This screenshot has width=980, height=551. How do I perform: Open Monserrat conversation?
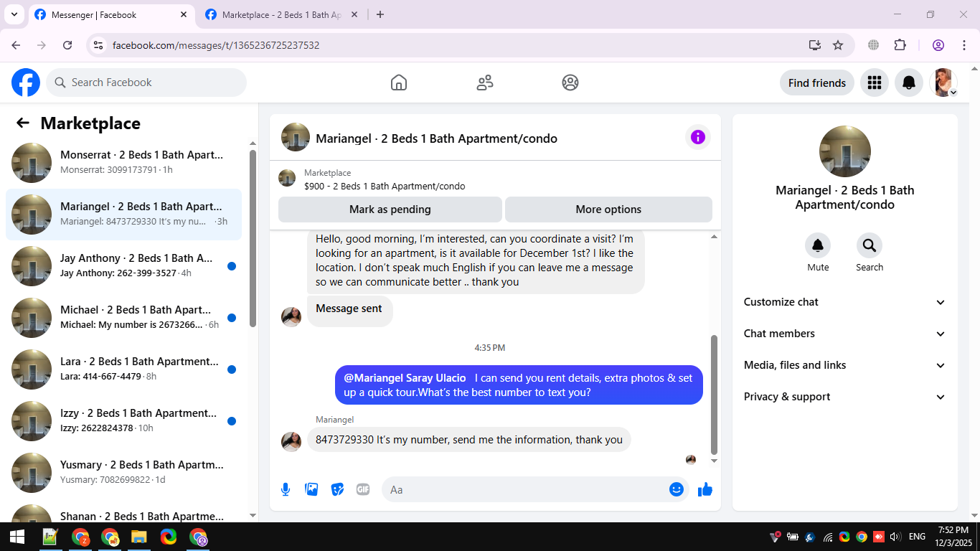pos(123,163)
